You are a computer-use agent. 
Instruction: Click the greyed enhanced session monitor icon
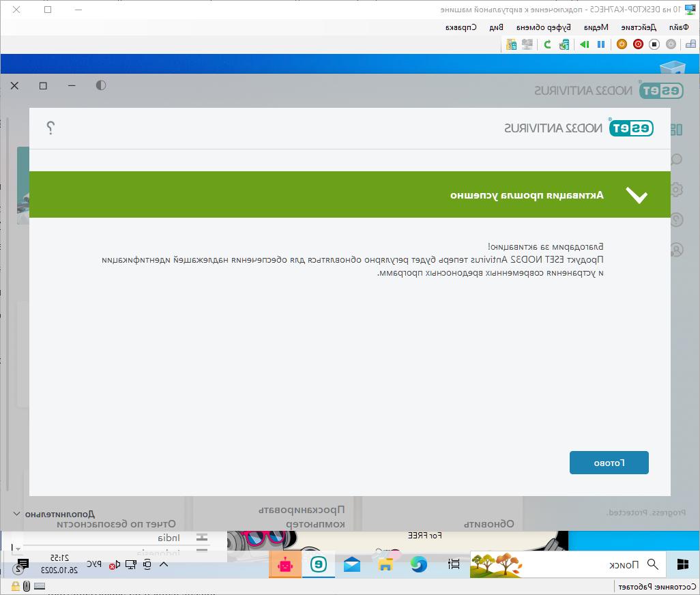(x=527, y=44)
